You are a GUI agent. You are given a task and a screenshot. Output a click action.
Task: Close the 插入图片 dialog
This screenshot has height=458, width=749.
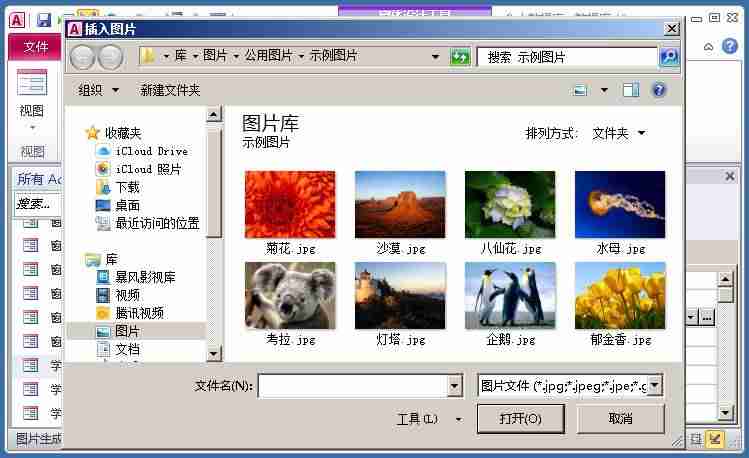tap(672, 29)
